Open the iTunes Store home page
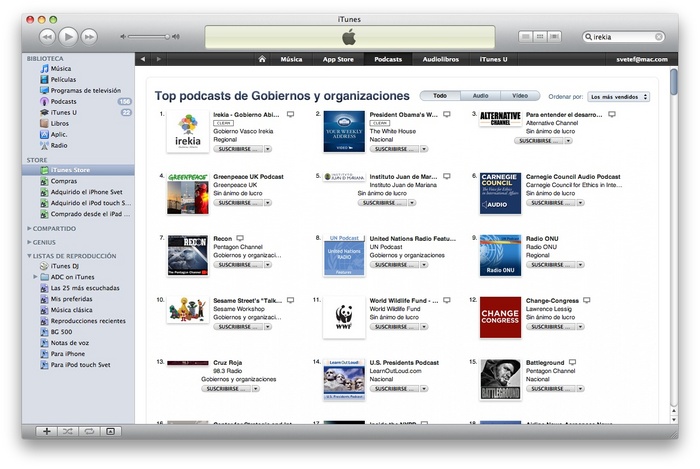 tap(262, 59)
